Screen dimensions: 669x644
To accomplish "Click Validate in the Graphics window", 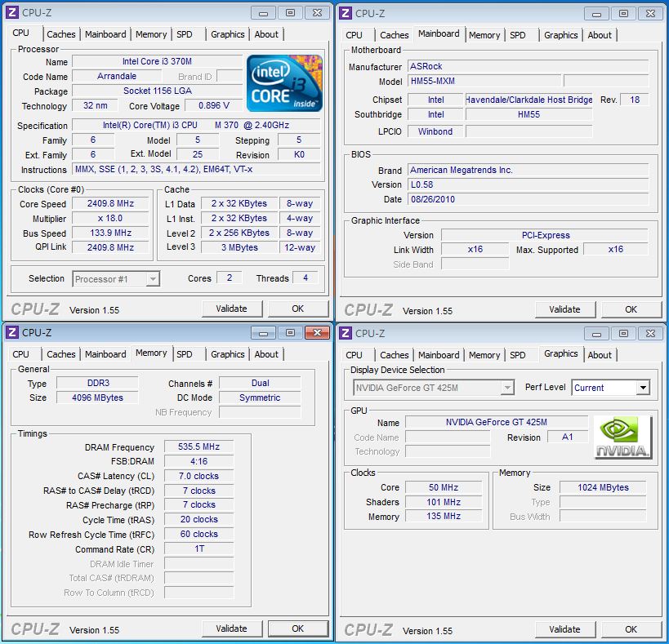I will [565, 630].
